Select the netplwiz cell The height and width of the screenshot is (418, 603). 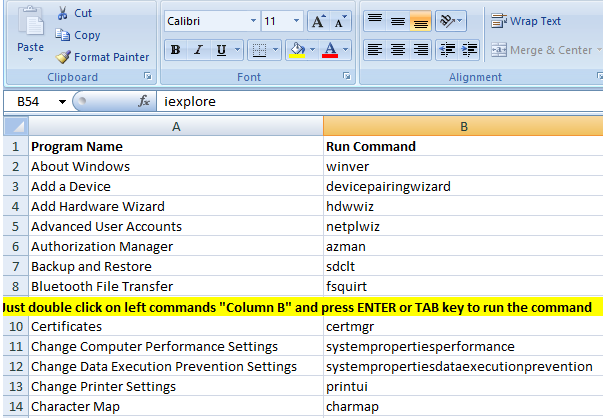(463, 226)
